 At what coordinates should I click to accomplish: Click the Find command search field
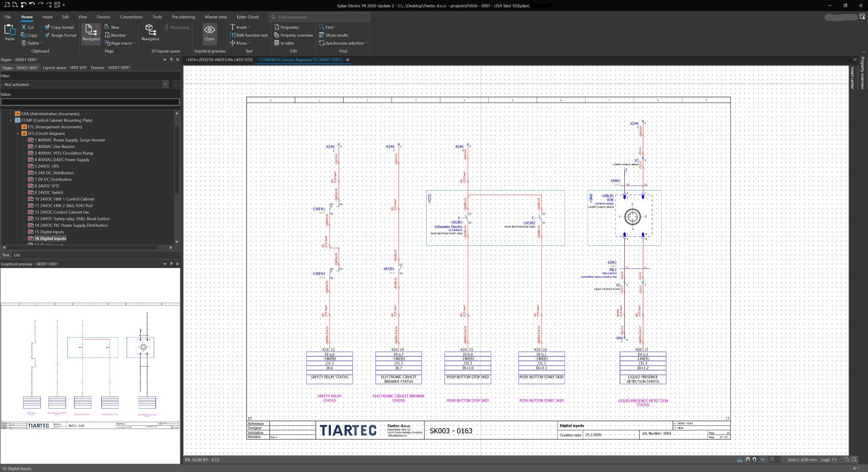pos(320,17)
